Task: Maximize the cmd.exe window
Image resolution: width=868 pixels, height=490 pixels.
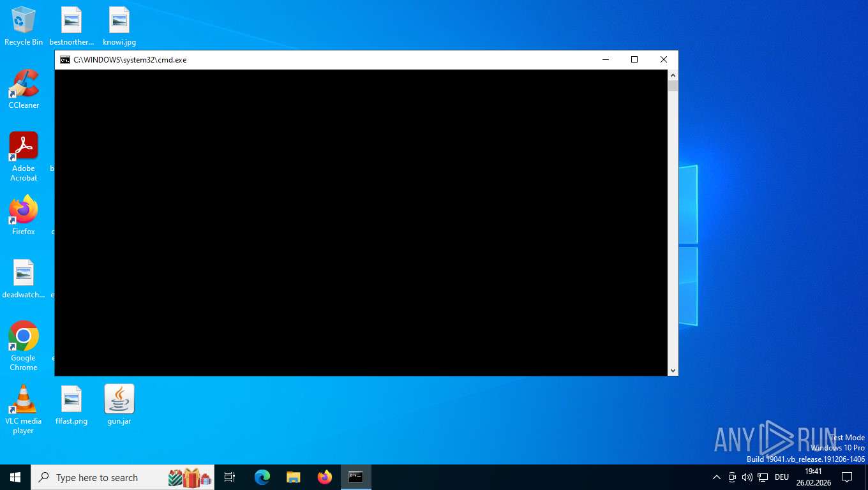Action: click(634, 60)
